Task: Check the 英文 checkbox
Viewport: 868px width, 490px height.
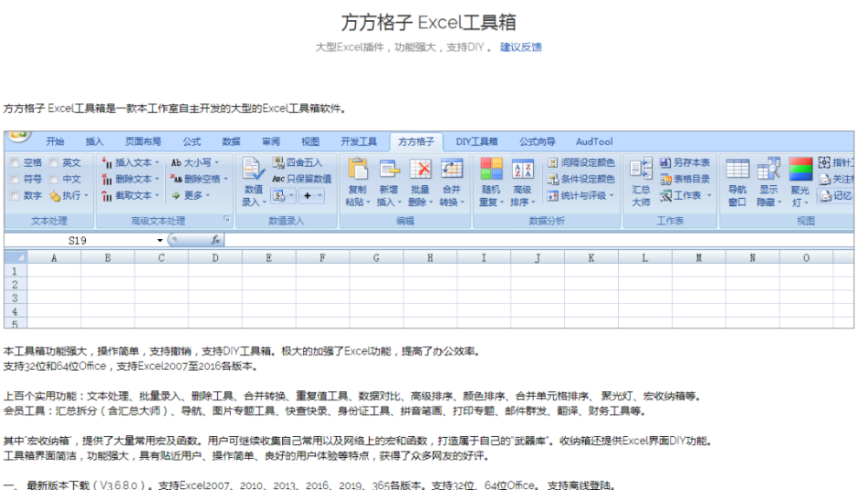Action: (54, 162)
